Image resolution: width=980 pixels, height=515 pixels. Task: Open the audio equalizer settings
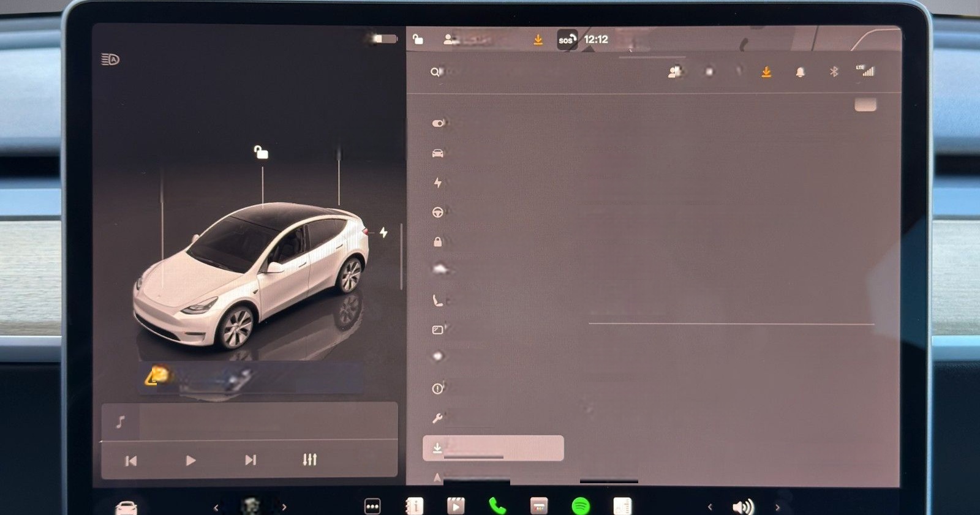click(x=310, y=459)
